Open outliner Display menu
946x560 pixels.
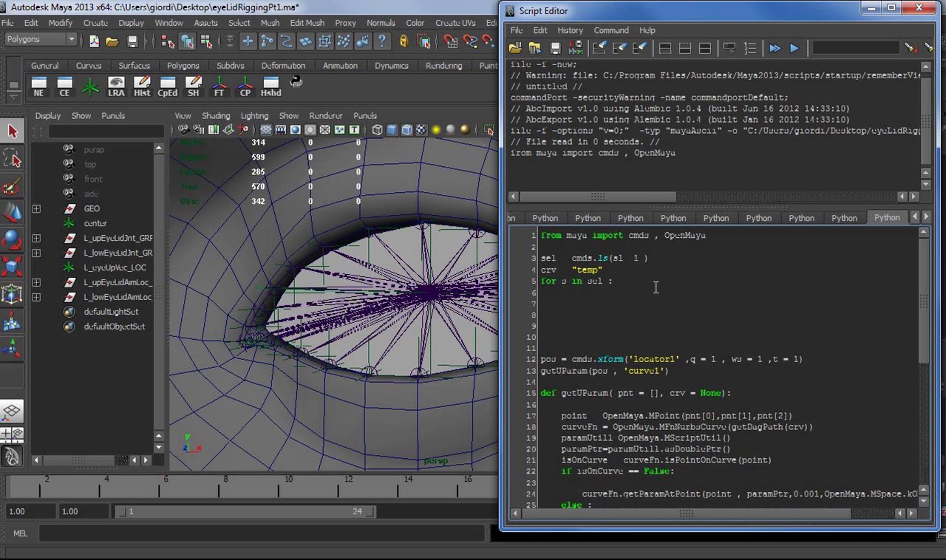(48, 115)
